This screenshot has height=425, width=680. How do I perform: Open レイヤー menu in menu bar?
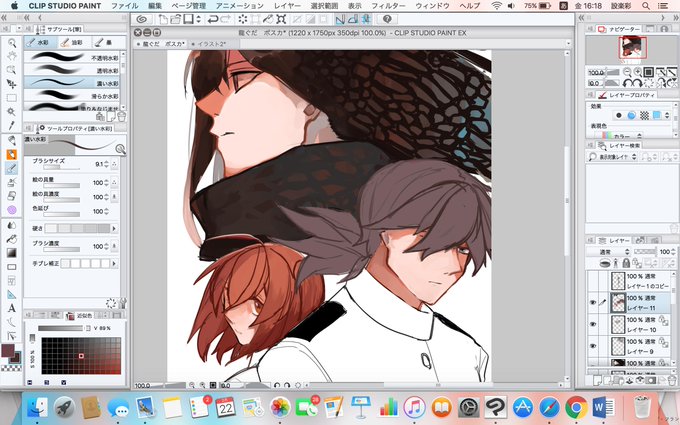coord(288,6)
